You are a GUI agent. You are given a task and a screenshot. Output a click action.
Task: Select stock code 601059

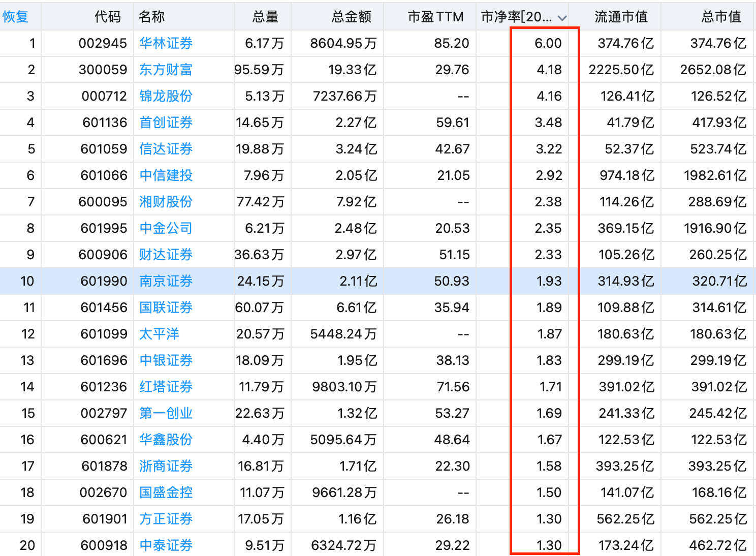point(104,149)
